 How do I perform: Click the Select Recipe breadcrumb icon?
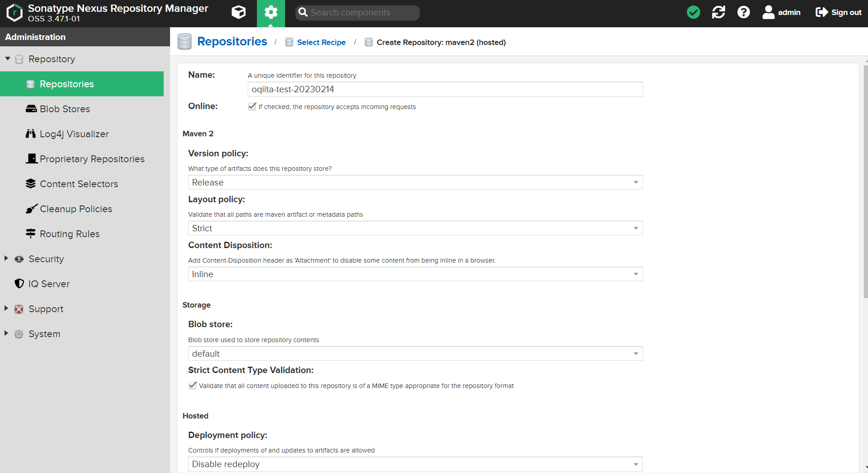(x=289, y=42)
